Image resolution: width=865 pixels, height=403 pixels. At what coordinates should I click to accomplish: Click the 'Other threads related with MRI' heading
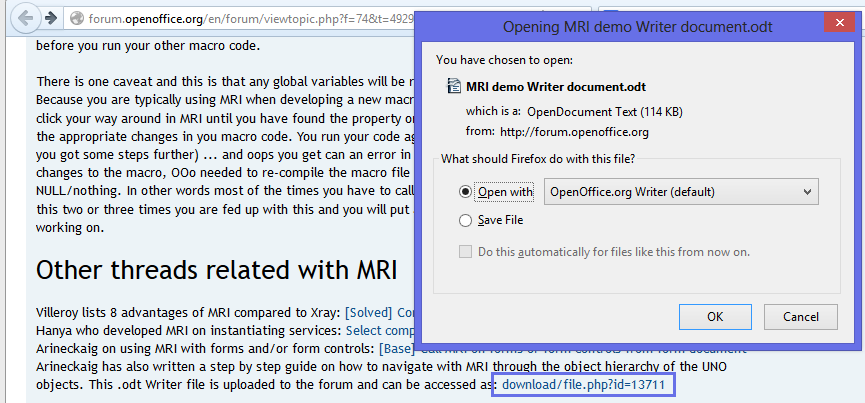(x=217, y=271)
